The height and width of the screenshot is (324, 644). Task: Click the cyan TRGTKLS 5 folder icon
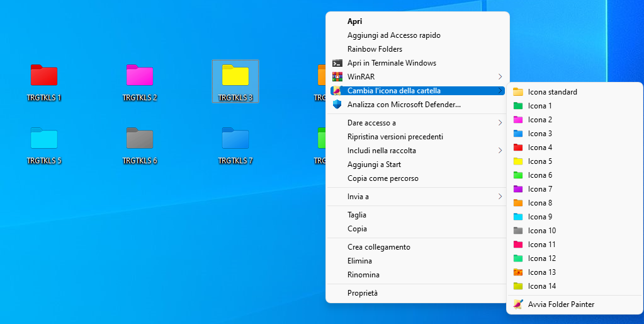pyautogui.click(x=44, y=138)
